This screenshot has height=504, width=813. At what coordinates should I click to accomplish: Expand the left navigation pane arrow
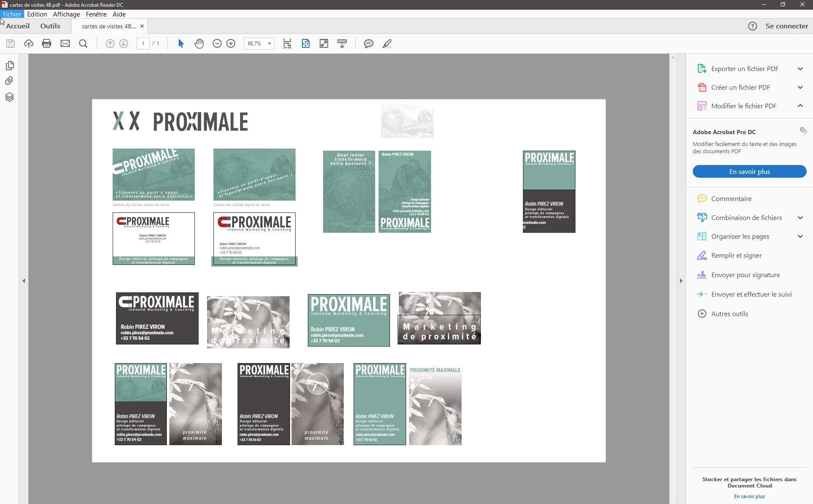coord(24,281)
